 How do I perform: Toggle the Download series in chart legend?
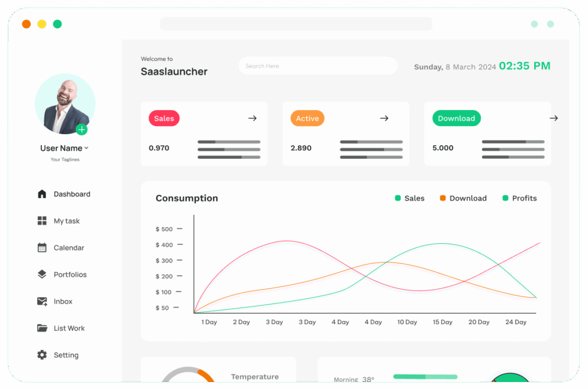(x=463, y=198)
